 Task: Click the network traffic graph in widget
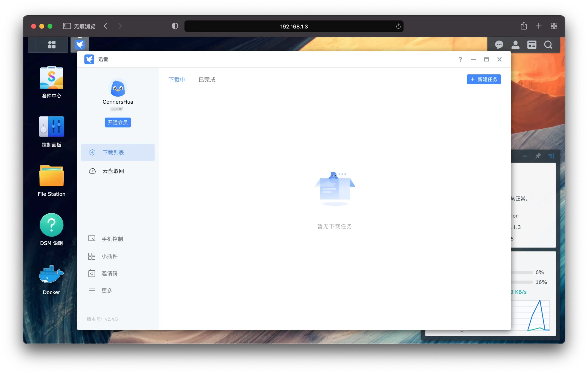(x=530, y=316)
